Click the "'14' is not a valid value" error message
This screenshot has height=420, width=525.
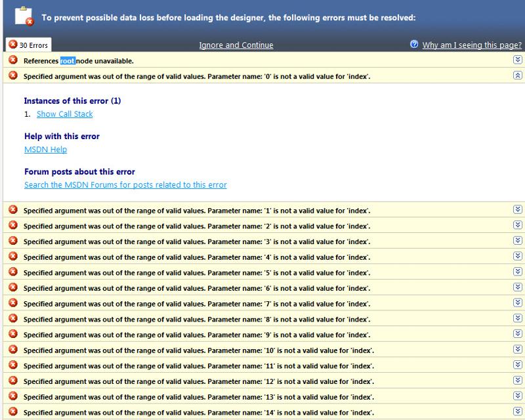(199, 412)
